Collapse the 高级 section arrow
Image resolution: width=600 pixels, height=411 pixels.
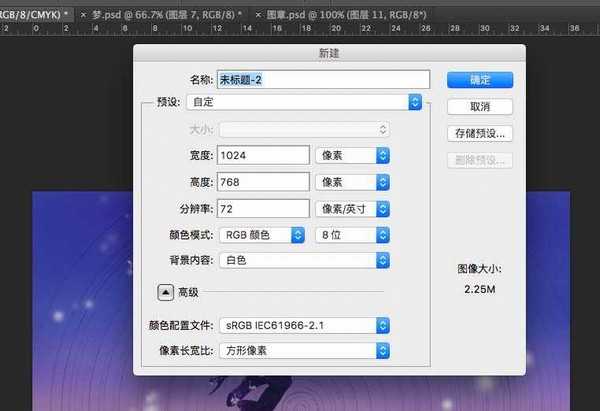tap(165, 292)
